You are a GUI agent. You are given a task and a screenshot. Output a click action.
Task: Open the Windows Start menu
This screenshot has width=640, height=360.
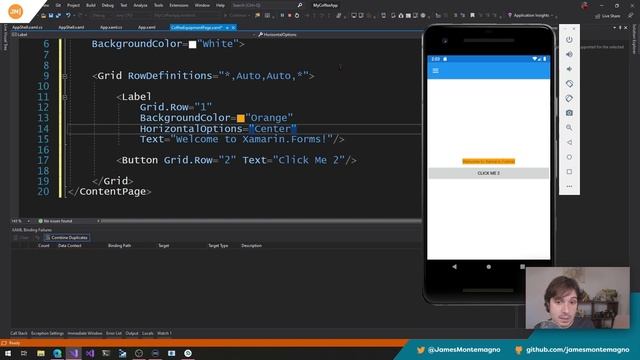click(8, 353)
